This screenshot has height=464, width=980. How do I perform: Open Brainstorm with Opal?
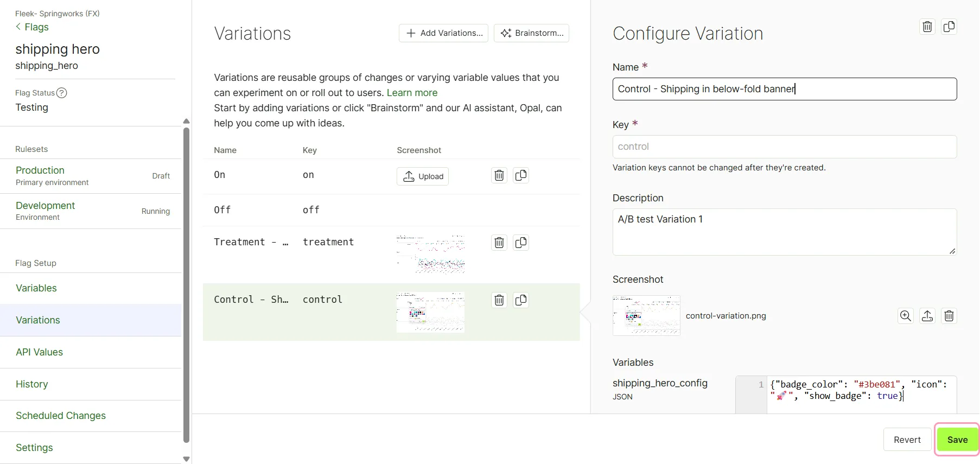531,33
